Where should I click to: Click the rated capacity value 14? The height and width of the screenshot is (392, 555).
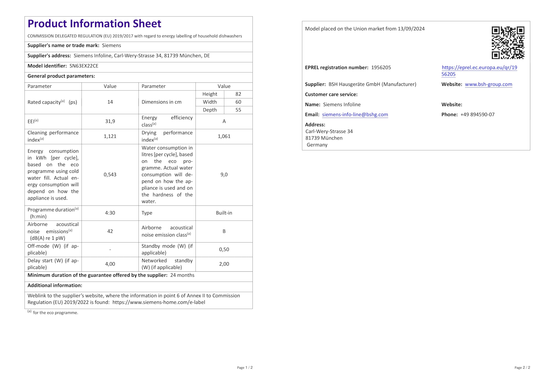pyautogui.click(x=110, y=102)
